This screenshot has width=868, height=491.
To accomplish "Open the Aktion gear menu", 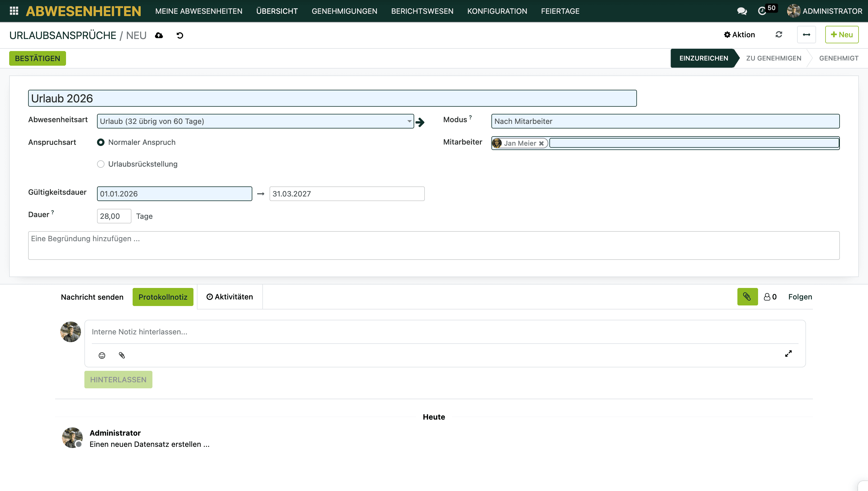I will pos(739,34).
